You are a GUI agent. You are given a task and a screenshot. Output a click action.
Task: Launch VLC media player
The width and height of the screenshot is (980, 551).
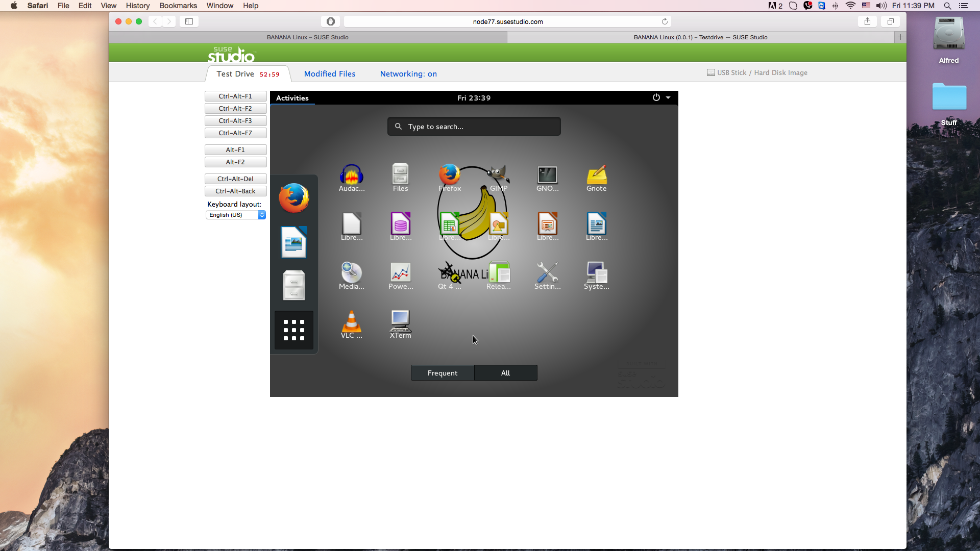click(351, 321)
